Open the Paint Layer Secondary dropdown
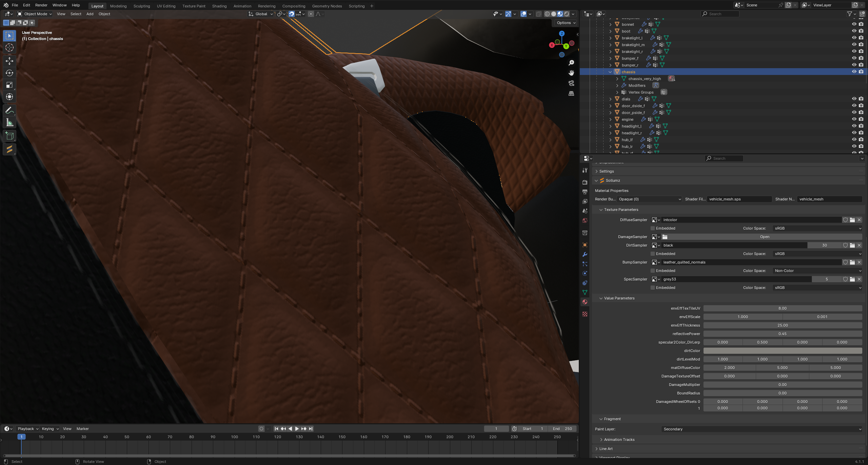Screen dimensions: 868x465 tap(762, 429)
